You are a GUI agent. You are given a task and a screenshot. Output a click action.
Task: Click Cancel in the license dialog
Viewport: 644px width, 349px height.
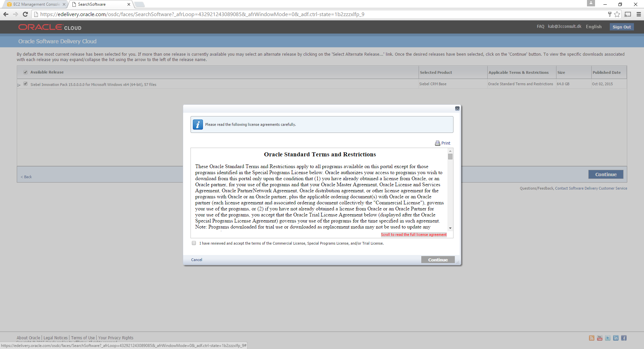point(197,260)
